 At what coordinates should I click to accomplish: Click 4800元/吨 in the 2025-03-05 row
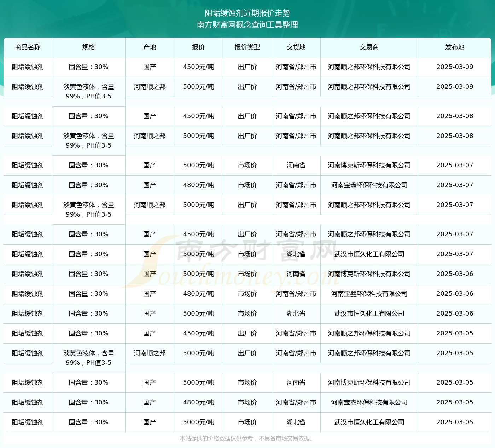(x=198, y=402)
